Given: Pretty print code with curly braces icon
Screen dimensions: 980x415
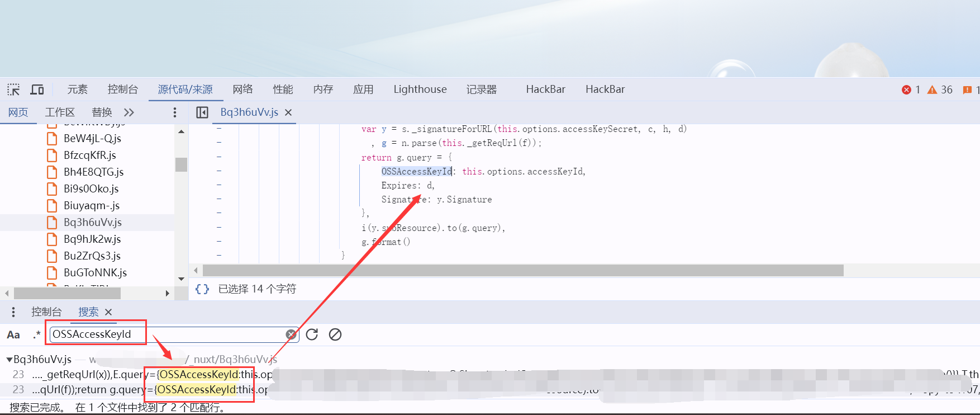Looking at the screenshot, I should pyautogui.click(x=202, y=289).
